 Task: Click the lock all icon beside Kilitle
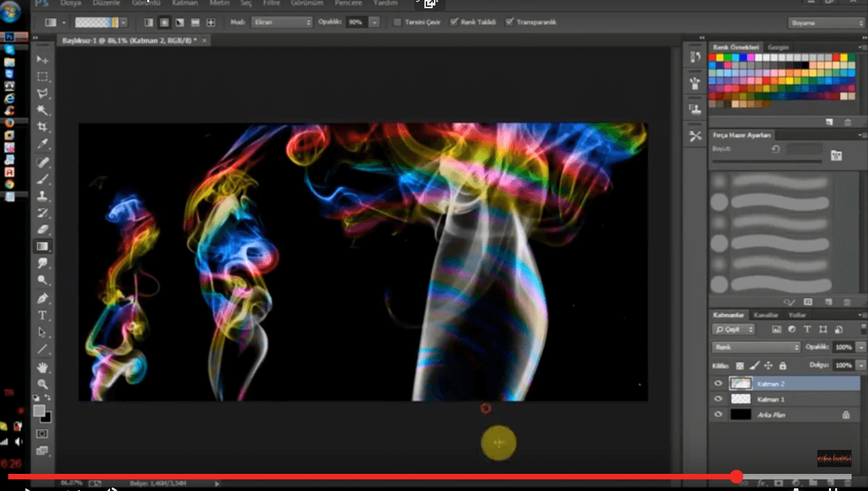coord(782,366)
